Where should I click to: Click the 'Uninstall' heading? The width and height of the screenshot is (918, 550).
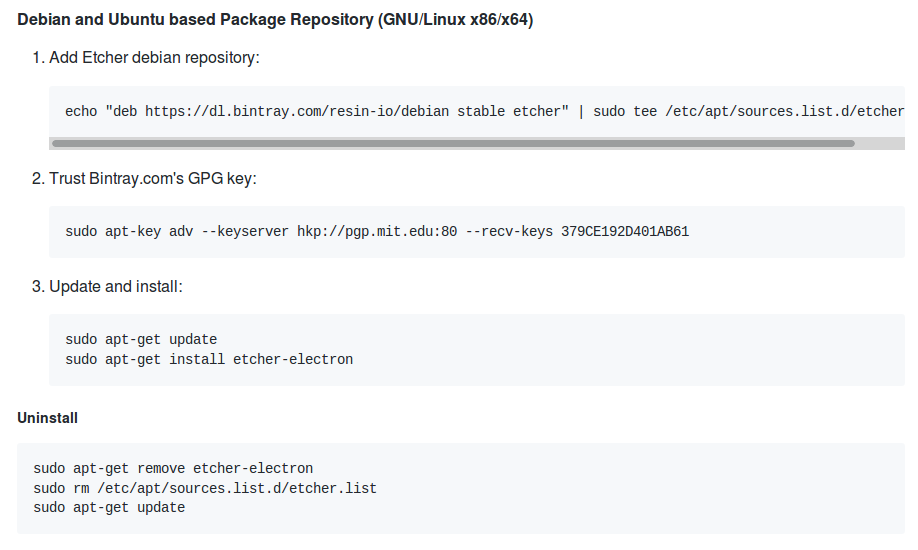click(x=47, y=418)
